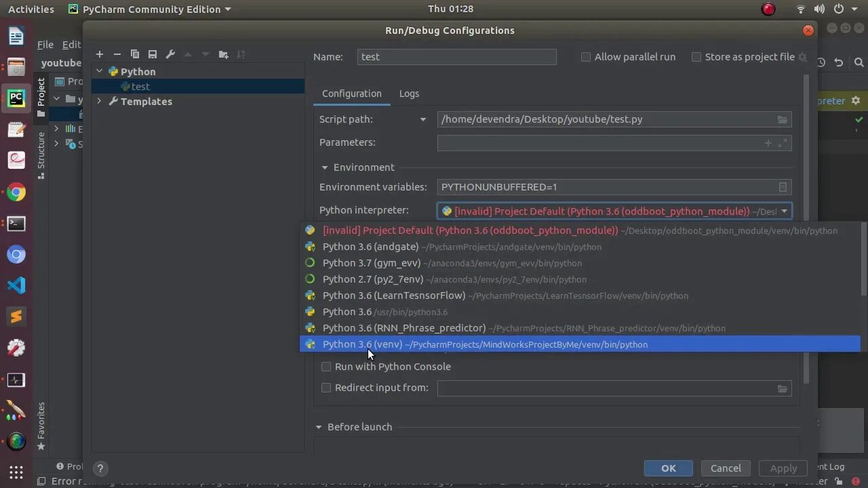Expand the Parameters field editor

coord(783,142)
